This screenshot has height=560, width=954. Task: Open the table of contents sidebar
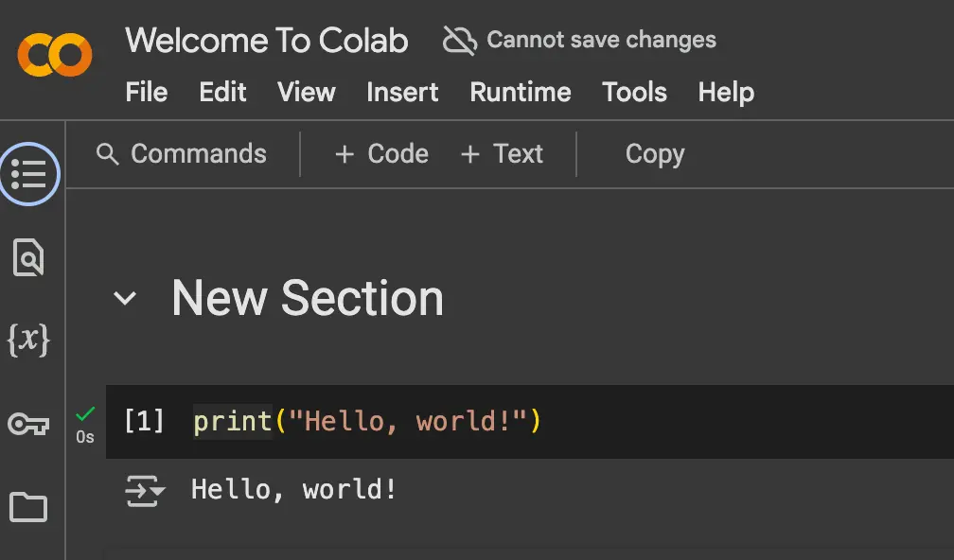click(x=28, y=174)
